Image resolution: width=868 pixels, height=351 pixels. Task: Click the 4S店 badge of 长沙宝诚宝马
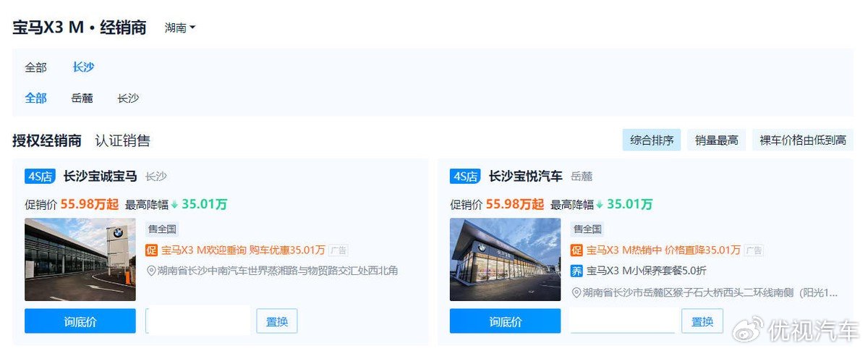point(40,177)
